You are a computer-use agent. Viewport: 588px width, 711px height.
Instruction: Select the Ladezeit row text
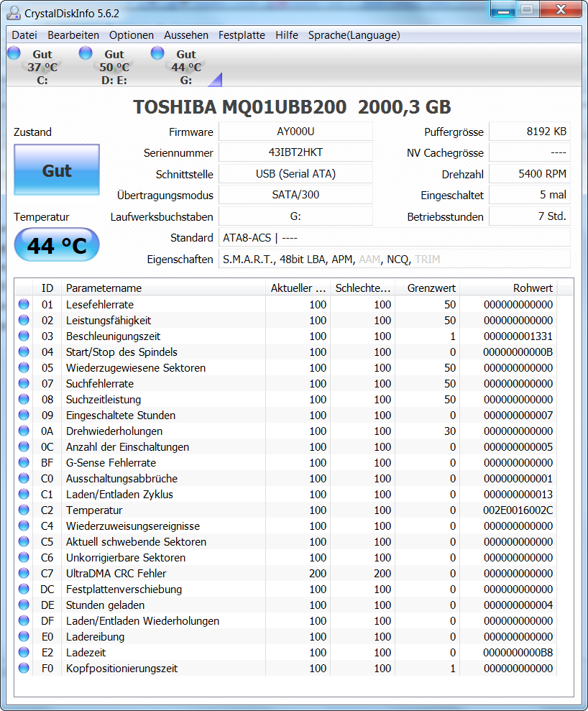86,653
